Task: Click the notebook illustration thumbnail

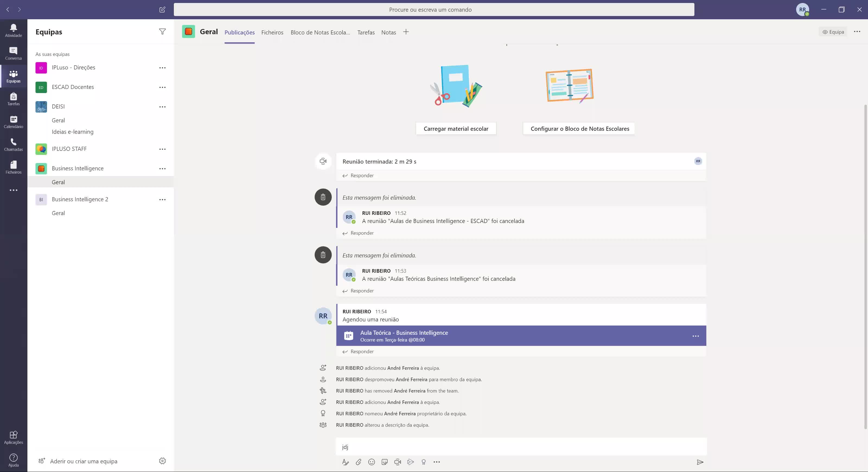Action: 569,86
